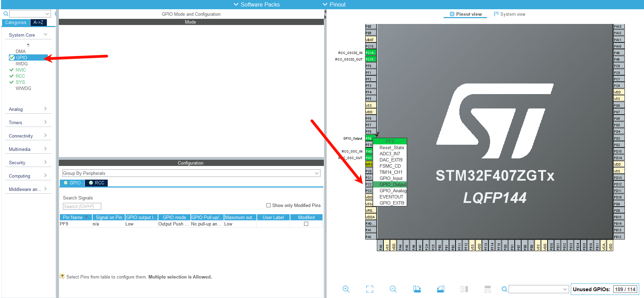Select pin PG8 on the chip
The width and height of the screenshot is (644, 298).
(619, 105)
